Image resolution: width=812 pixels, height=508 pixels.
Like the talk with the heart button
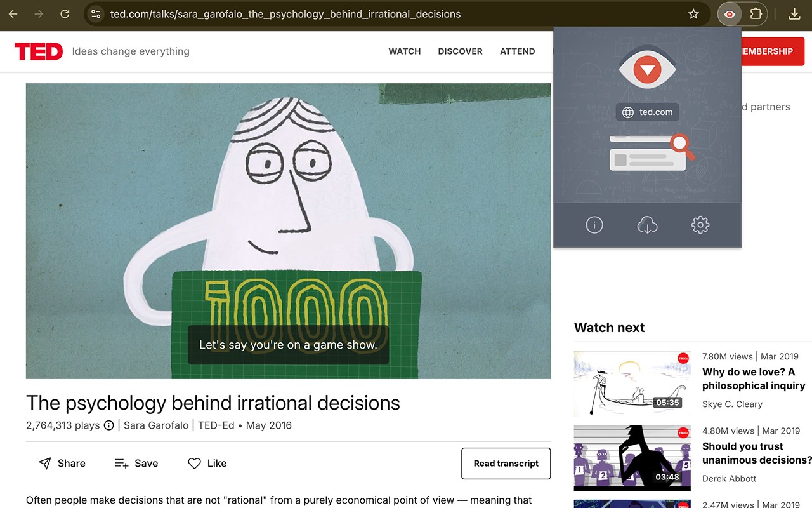click(x=207, y=464)
